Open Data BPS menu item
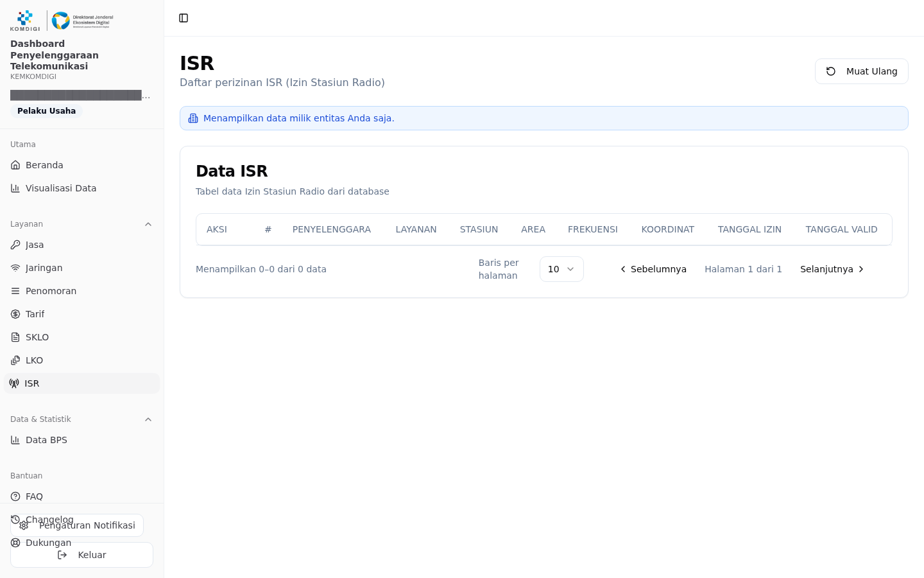The height and width of the screenshot is (578, 924). pyautogui.click(x=81, y=440)
